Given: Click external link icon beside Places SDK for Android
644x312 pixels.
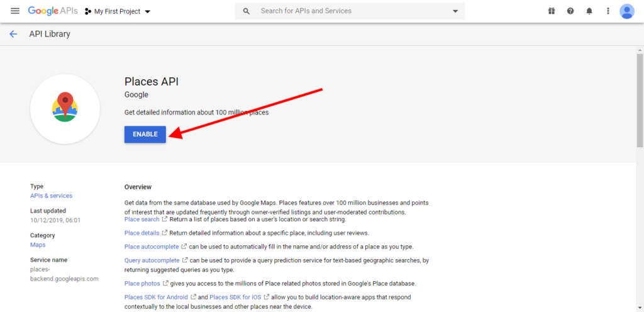Looking at the screenshot, I should [x=194, y=297].
